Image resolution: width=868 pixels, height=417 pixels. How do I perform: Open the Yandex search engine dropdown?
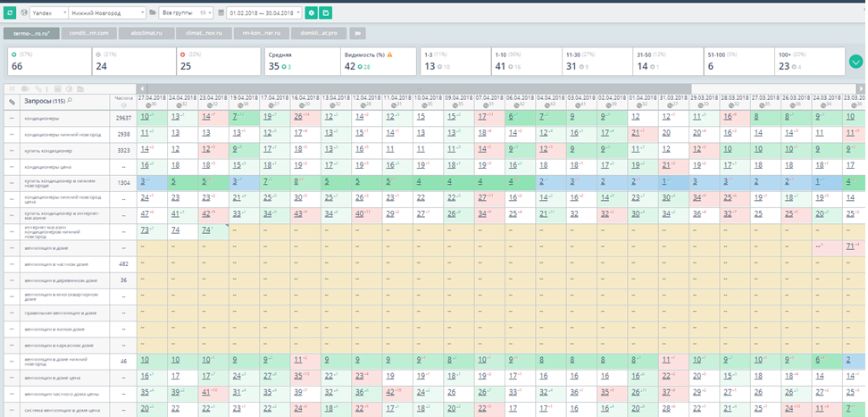coord(49,13)
